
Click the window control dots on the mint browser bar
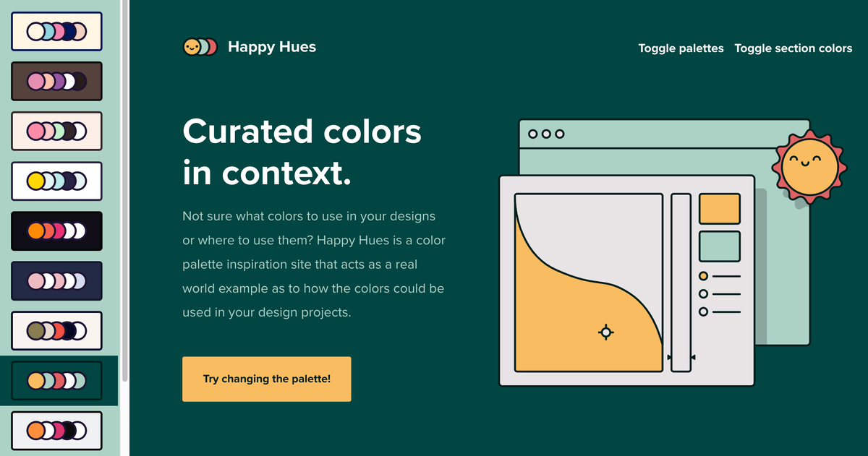click(546, 133)
